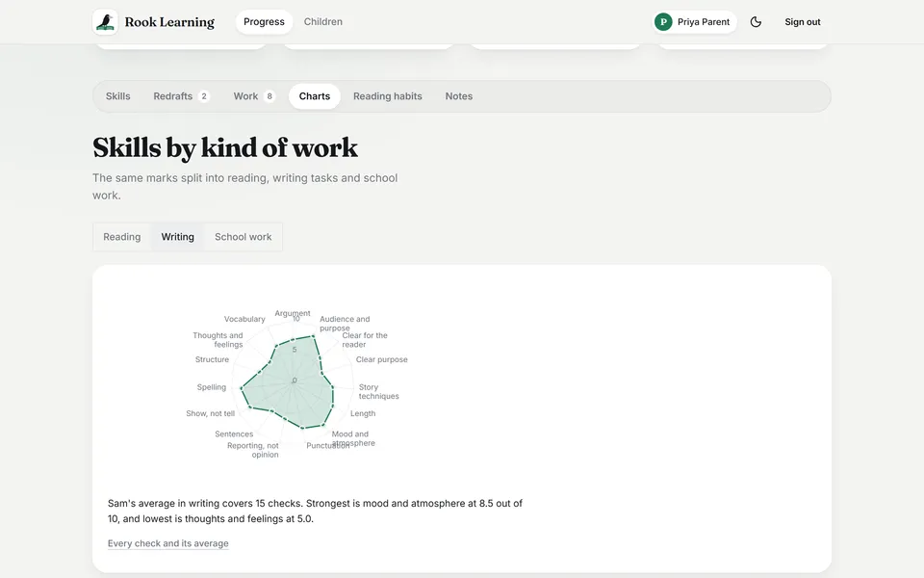Click the Show, not tell chart label

(211, 413)
